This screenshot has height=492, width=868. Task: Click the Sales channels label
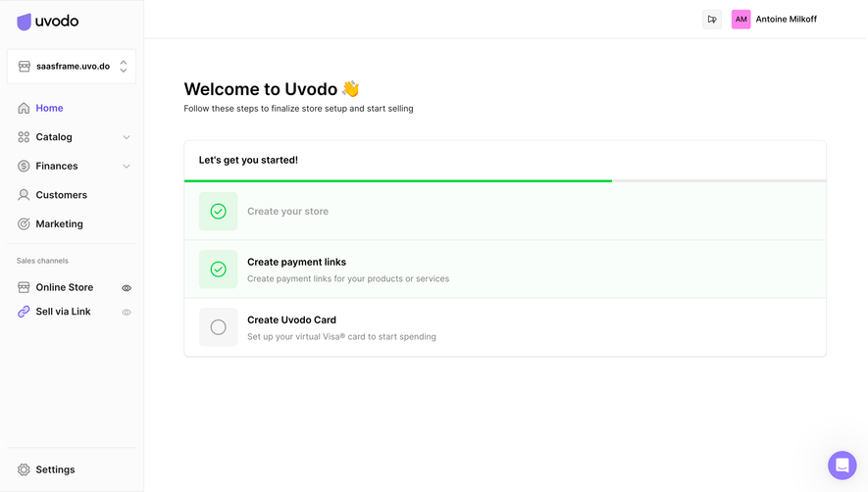pos(42,261)
